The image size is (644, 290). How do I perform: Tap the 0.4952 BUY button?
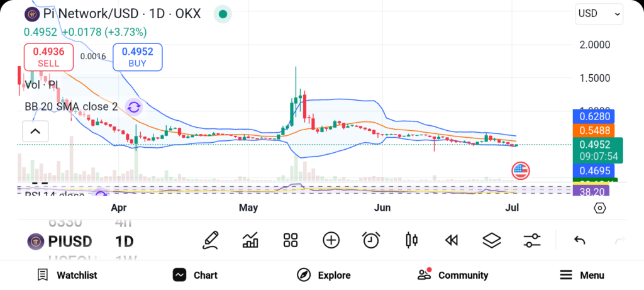tap(138, 57)
